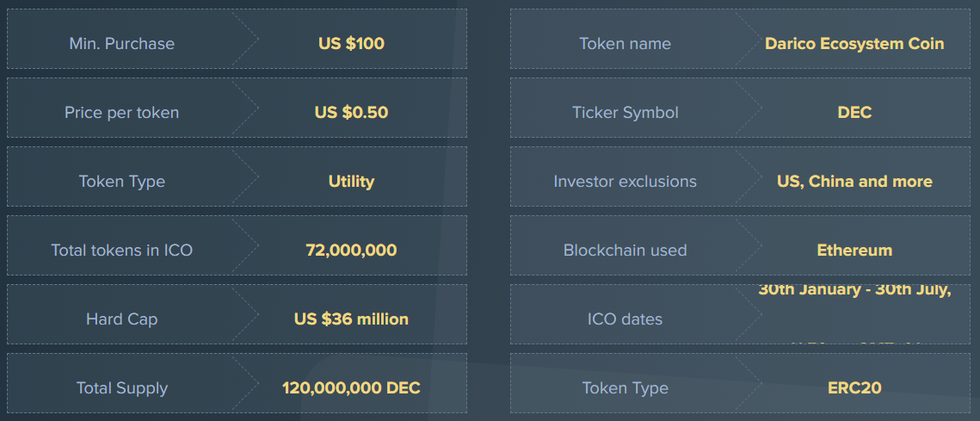This screenshot has height=421, width=980.
Task: Click the Ethereum blockchain value
Action: point(854,251)
